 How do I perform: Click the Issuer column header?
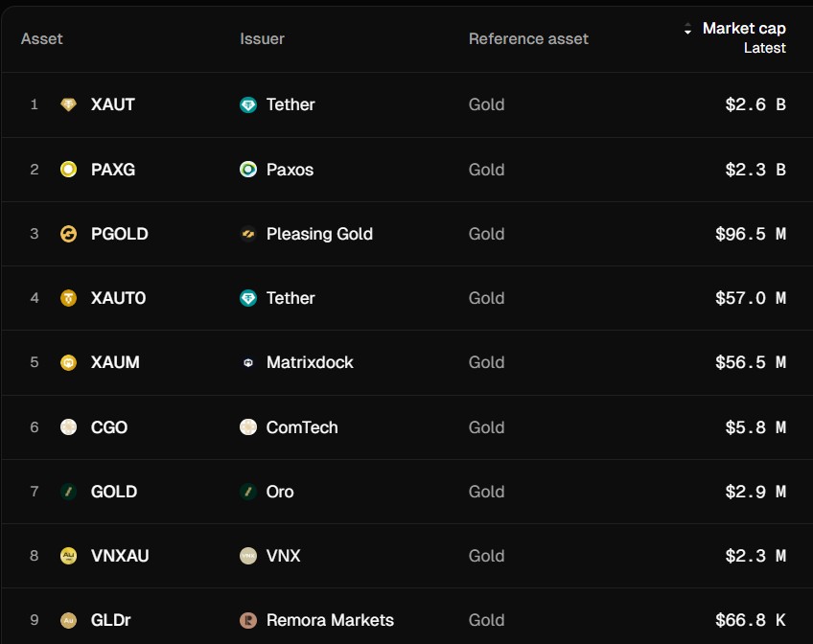pos(262,39)
